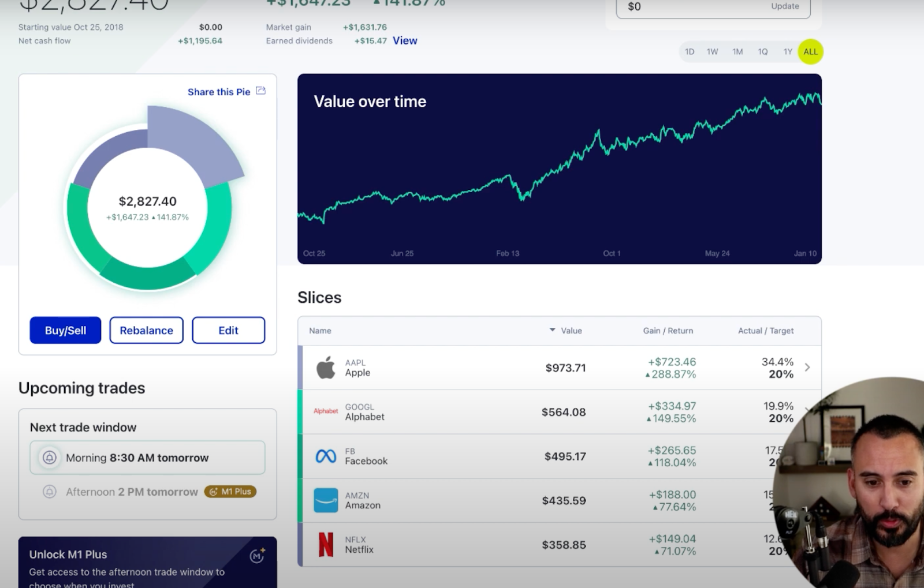Screen dimensions: 924x588
Task: Edit the pie
Action: click(228, 330)
